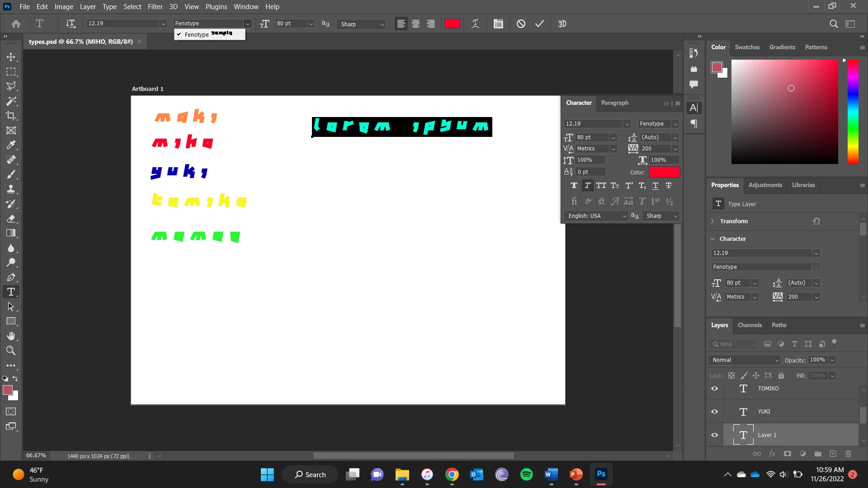Viewport: 868px width, 488px height.
Task: Expand the Transform section in Properties
Action: coord(712,221)
